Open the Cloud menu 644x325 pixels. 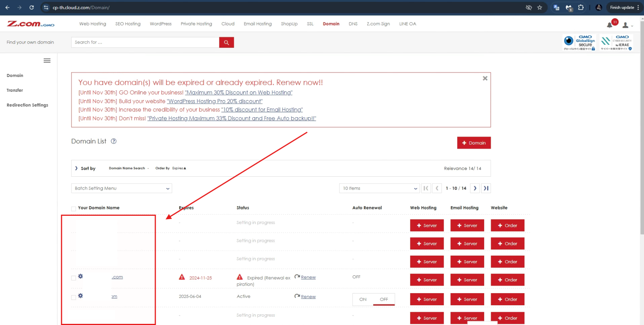[228, 24]
